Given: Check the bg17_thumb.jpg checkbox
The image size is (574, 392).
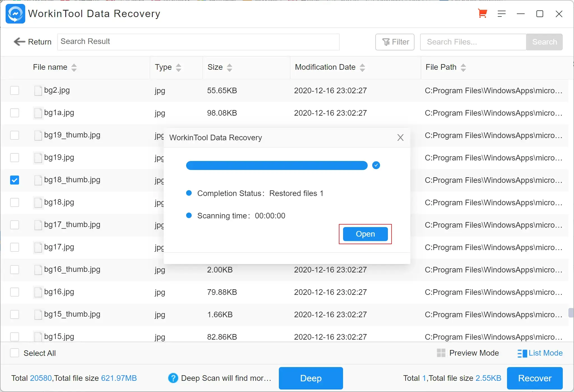Looking at the screenshot, I should pos(15,225).
